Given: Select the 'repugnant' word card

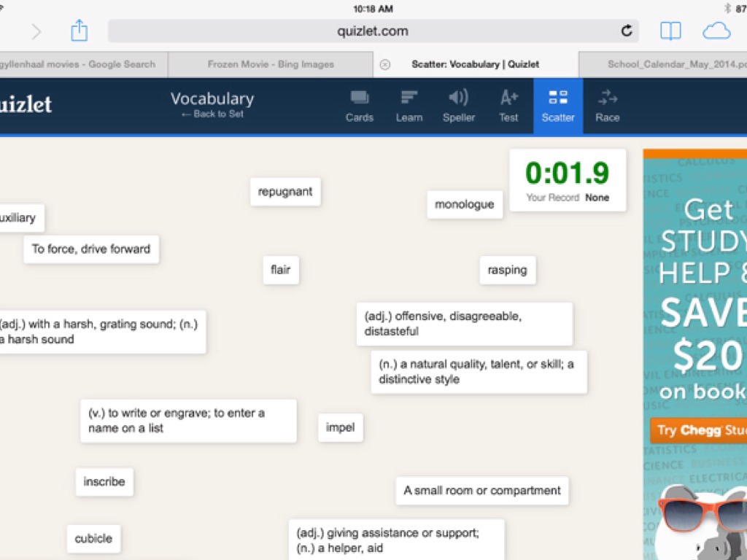Looking at the screenshot, I should point(285,192).
